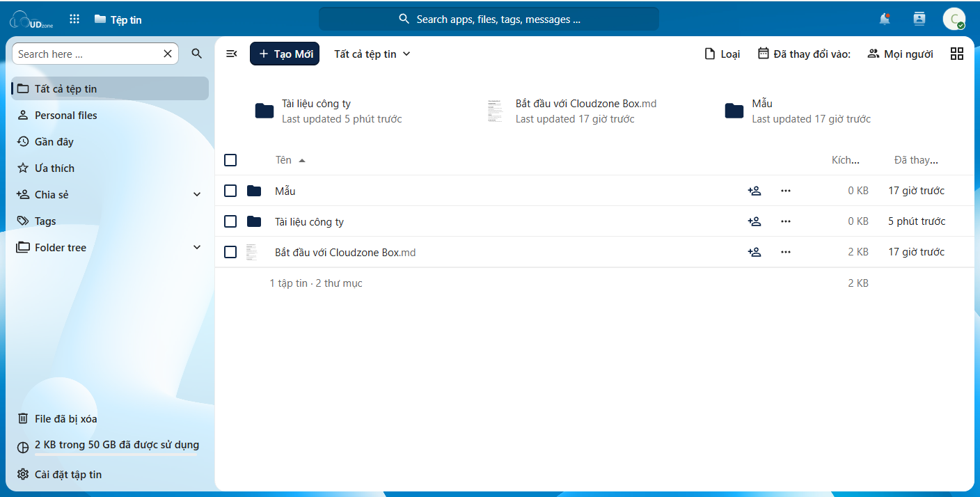Open the app launcher grid icon
This screenshot has width=980, height=497.
[x=74, y=19]
